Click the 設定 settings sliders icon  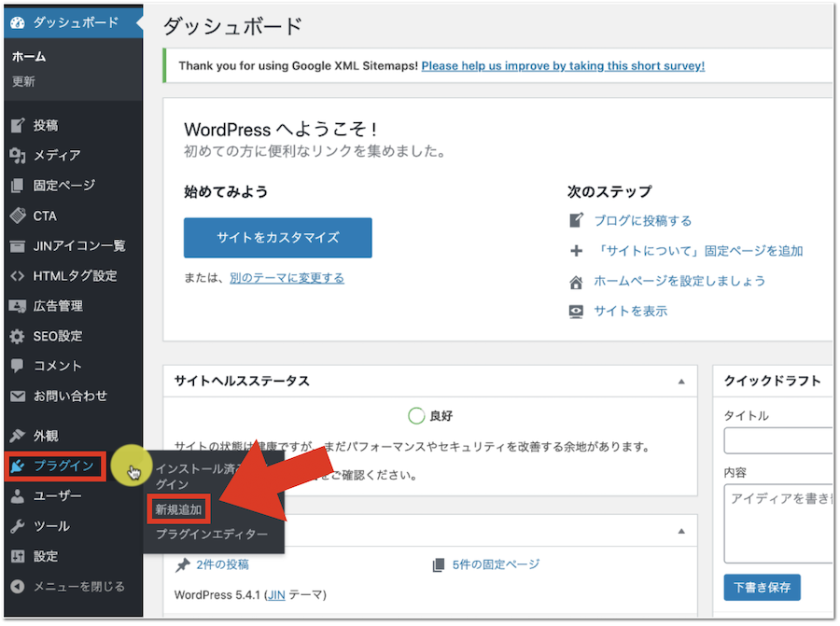(x=17, y=556)
